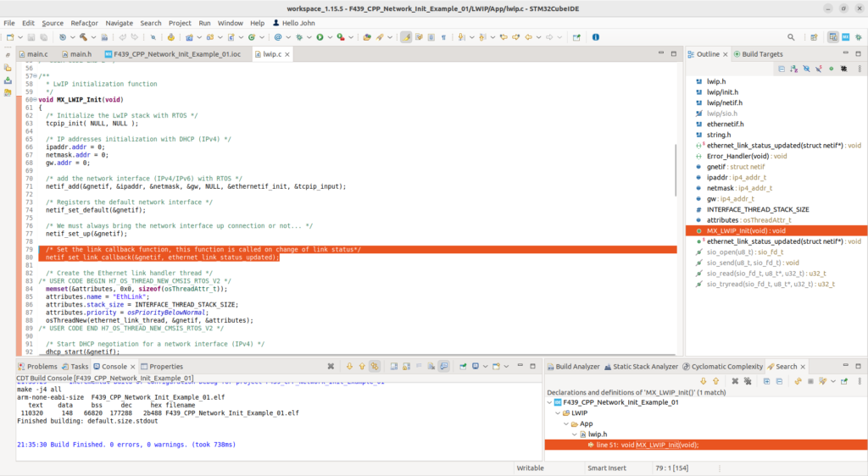Click the Open Perspective icon
Image resolution: width=868 pixels, height=476 pixels.
click(814, 37)
